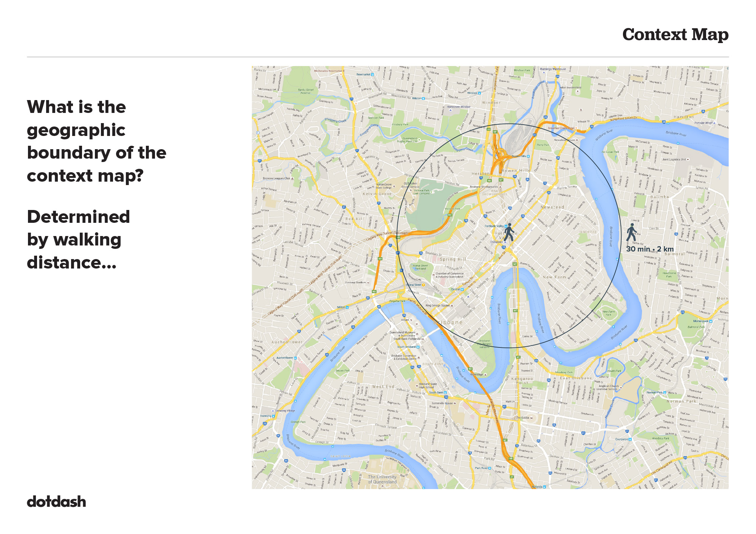Click the King George Square landmark icon

pyautogui.click(x=452, y=306)
